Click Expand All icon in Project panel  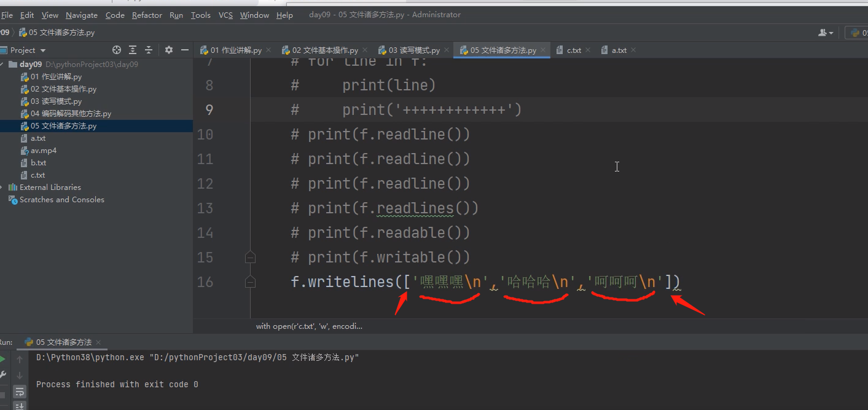(x=133, y=50)
